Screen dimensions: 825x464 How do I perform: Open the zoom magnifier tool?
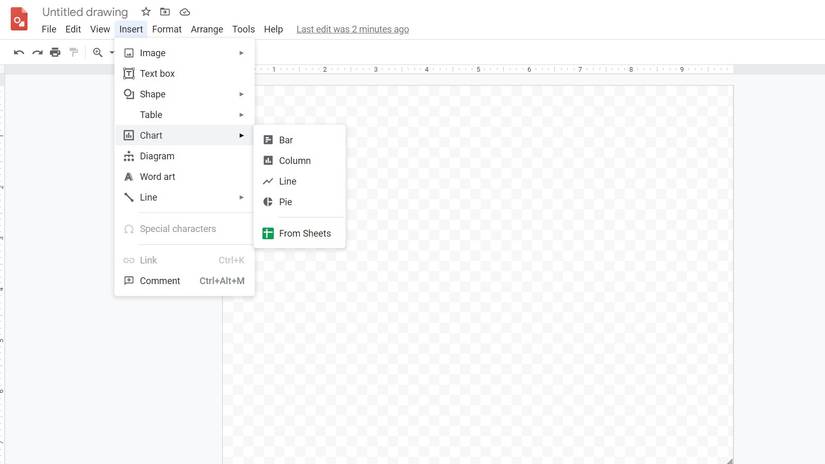[98, 52]
